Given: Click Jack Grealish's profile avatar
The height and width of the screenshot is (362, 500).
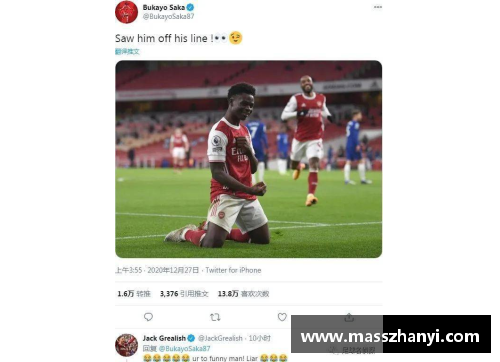Looking at the screenshot, I should [126, 345].
